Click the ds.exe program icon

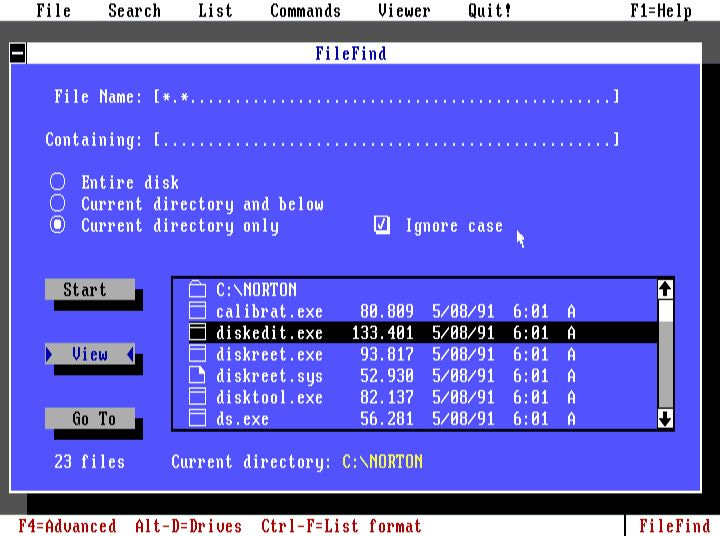(197, 418)
